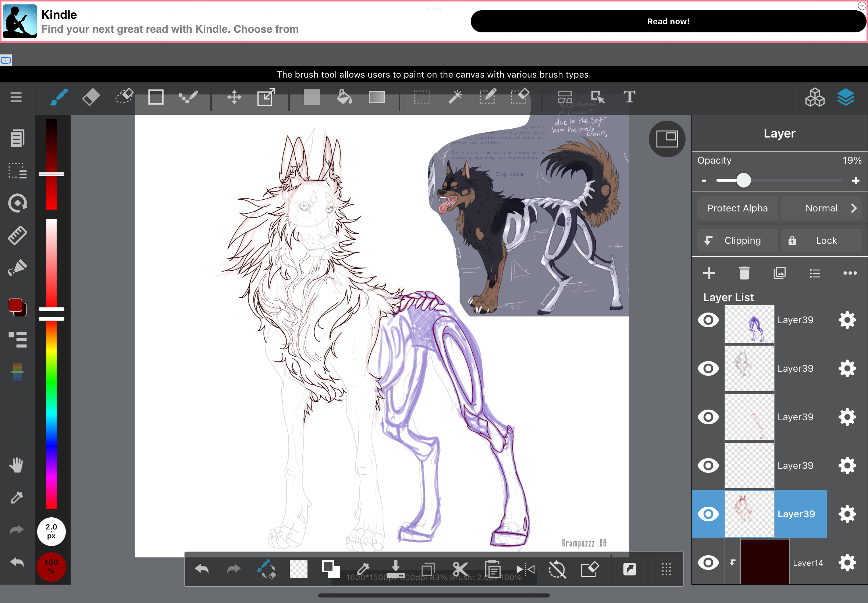Click the Protect Alpha button
Image resolution: width=868 pixels, height=603 pixels.
click(737, 208)
